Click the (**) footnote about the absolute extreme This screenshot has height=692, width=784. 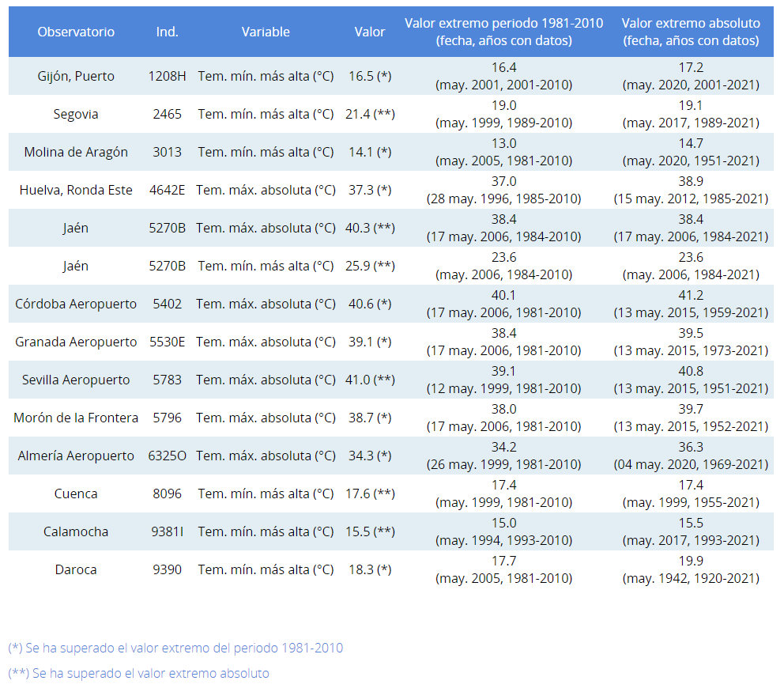coord(138,674)
